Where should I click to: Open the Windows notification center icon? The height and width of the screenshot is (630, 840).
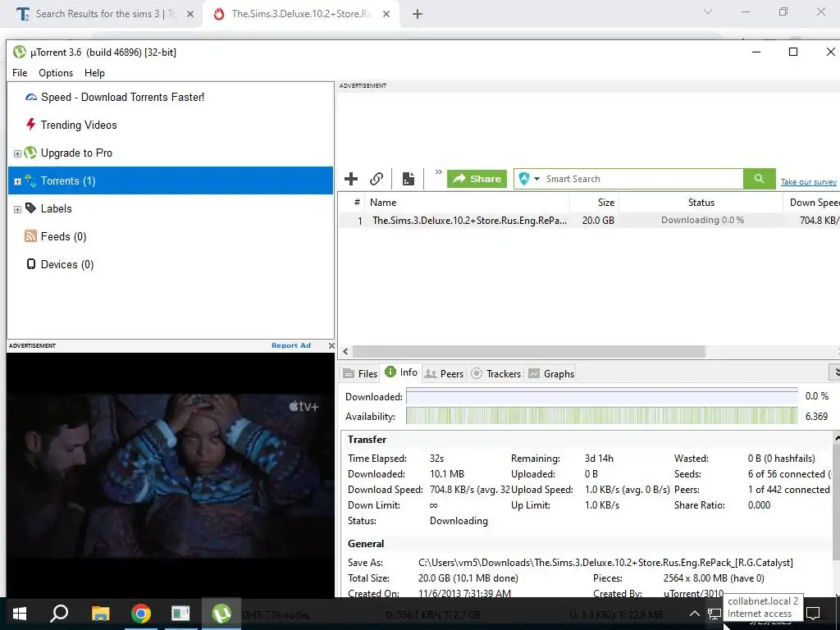coord(813,614)
